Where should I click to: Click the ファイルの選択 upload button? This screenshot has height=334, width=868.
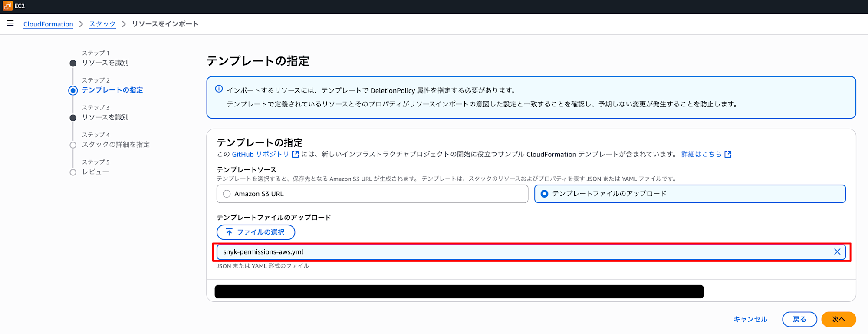[256, 232]
